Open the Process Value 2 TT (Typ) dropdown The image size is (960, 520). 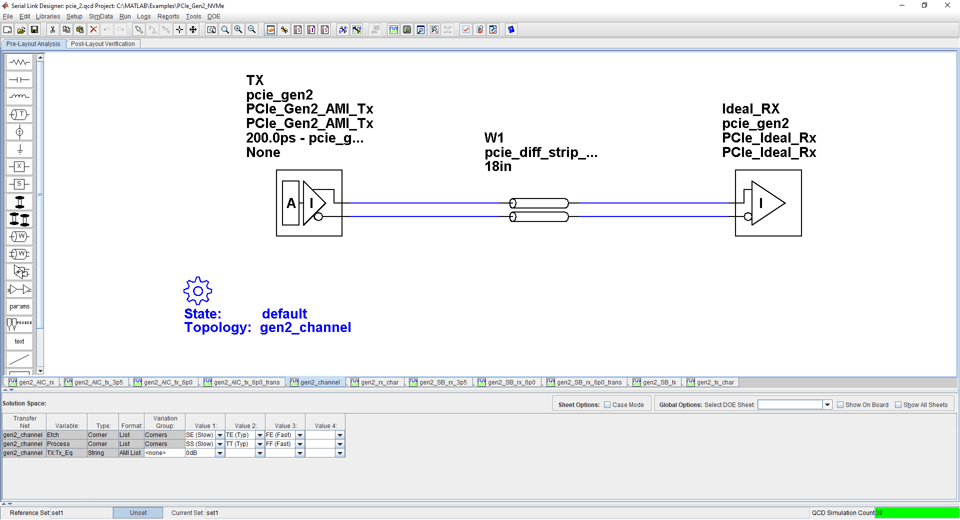[x=260, y=444]
